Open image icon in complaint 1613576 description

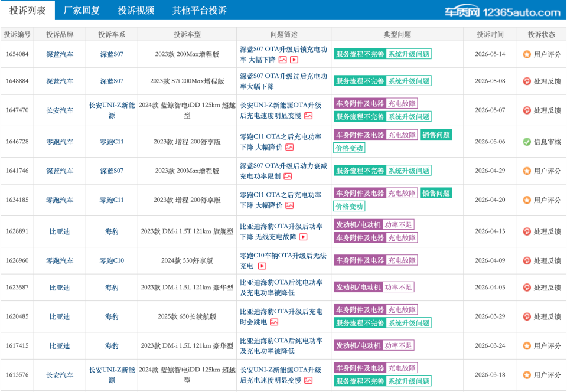[308, 380]
